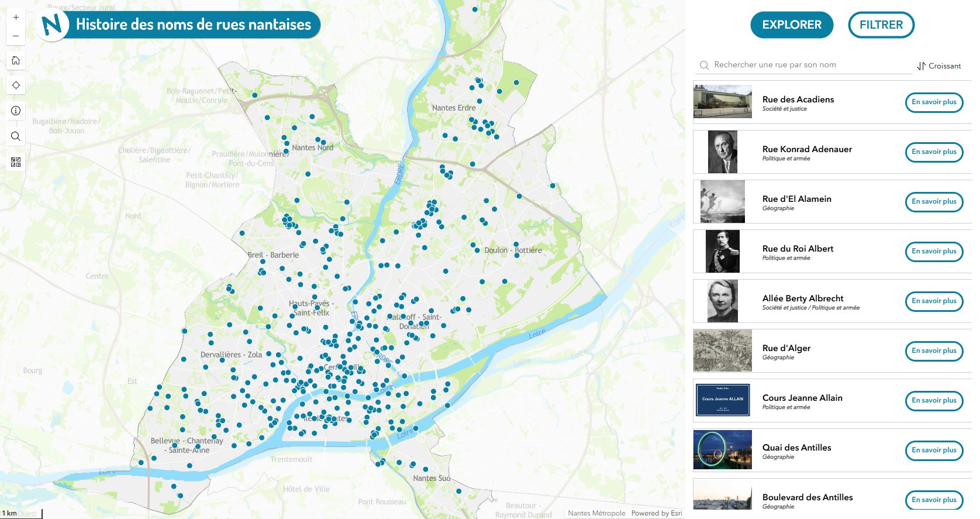Click the Nantes N logo
The height and width of the screenshot is (519, 980).
pyautogui.click(x=52, y=25)
